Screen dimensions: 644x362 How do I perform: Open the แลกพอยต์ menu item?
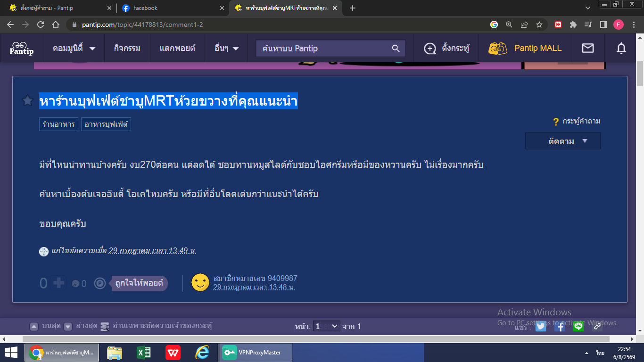tap(178, 48)
